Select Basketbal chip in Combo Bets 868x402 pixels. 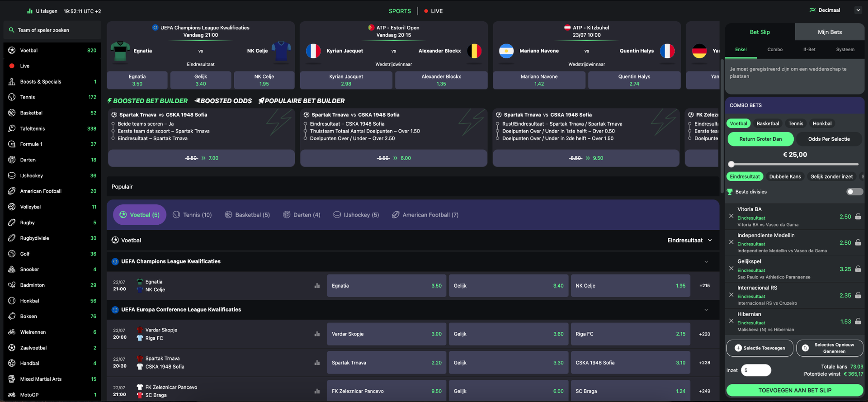click(x=768, y=123)
